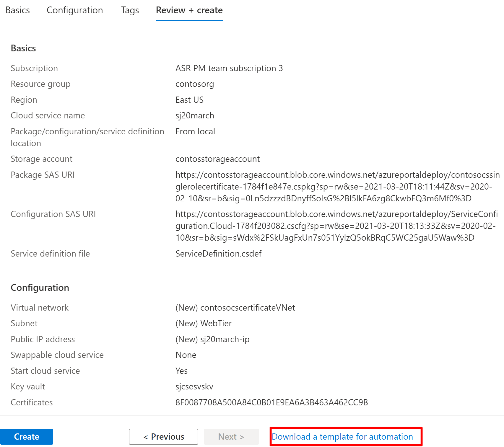
Task: Click the Next button
Action: [231, 436]
